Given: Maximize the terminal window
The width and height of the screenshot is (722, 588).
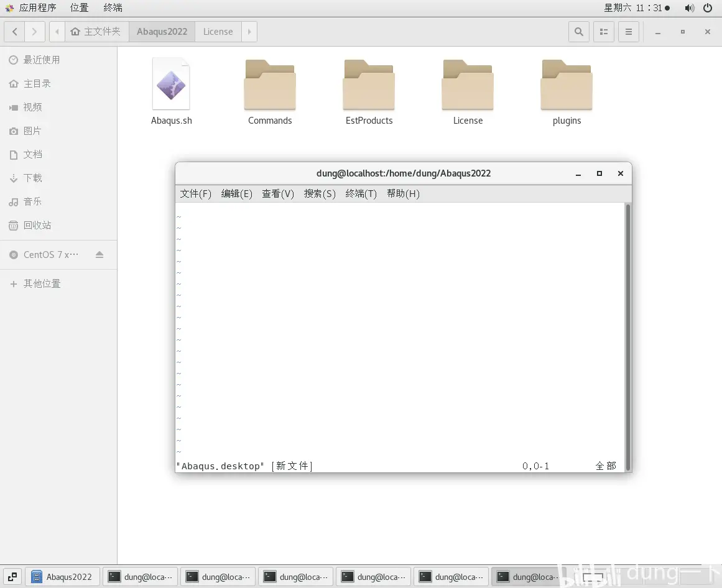Looking at the screenshot, I should point(599,173).
